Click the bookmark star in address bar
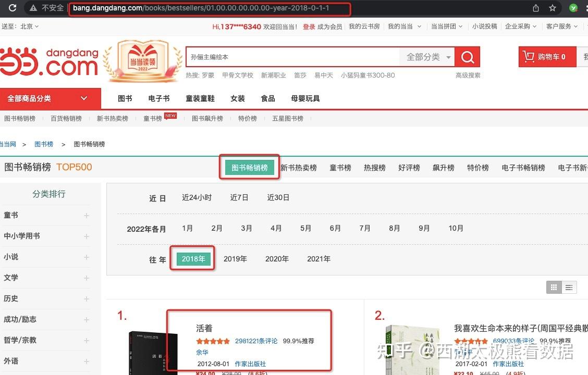Screen dimensions: 588x375 point(552,8)
